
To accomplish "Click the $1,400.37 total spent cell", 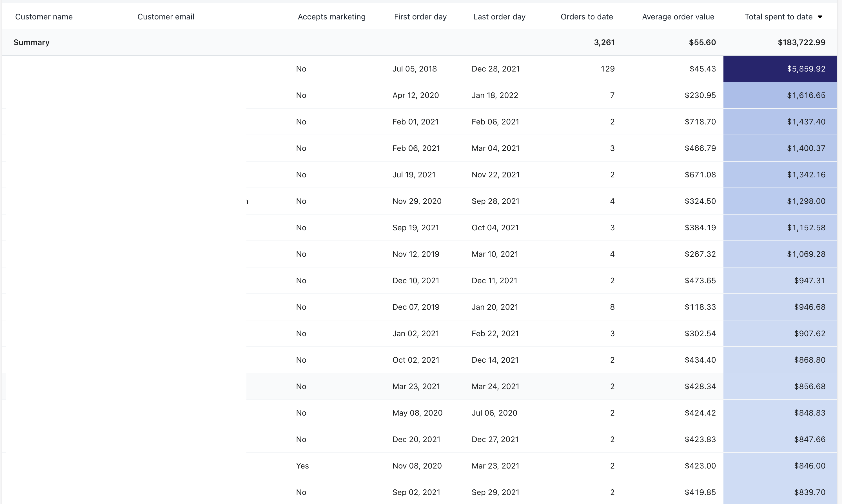I will (x=780, y=148).
